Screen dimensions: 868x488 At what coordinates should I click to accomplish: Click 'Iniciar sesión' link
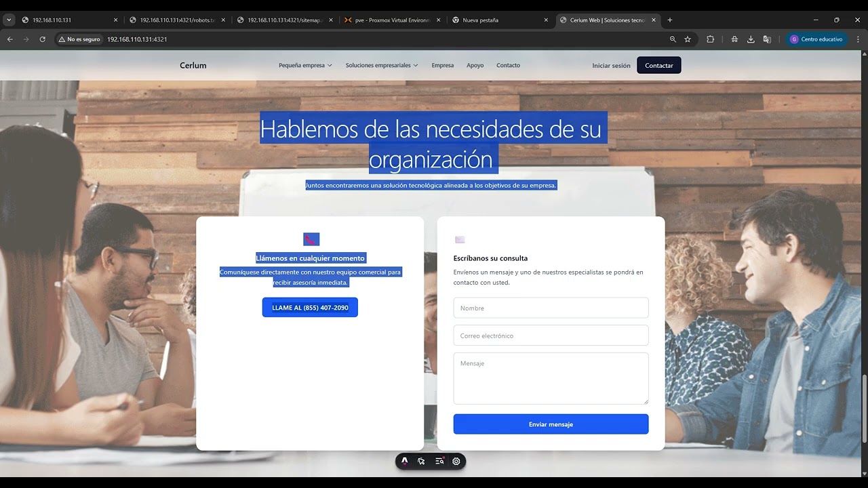pos(611,66)
